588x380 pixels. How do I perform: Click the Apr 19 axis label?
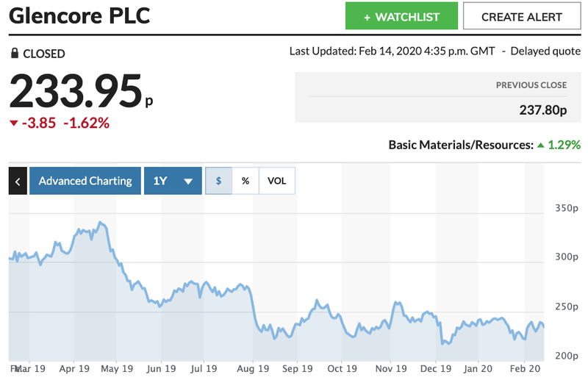pos(74,369)
